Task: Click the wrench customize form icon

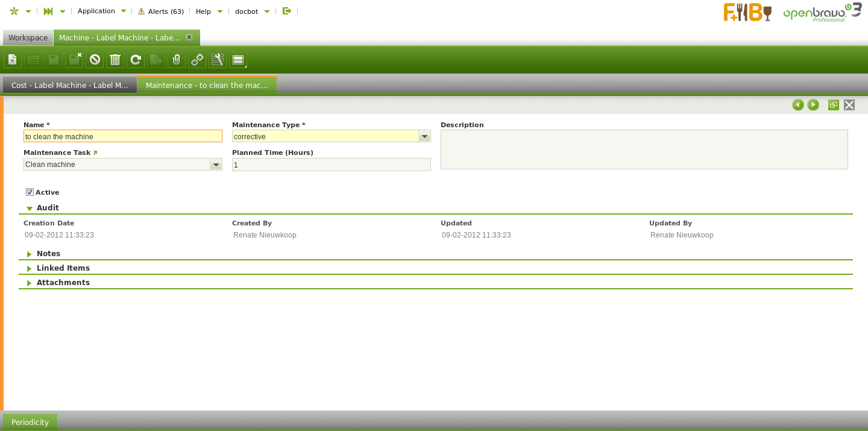Action: pyautogui.click(x=218, y=60)
